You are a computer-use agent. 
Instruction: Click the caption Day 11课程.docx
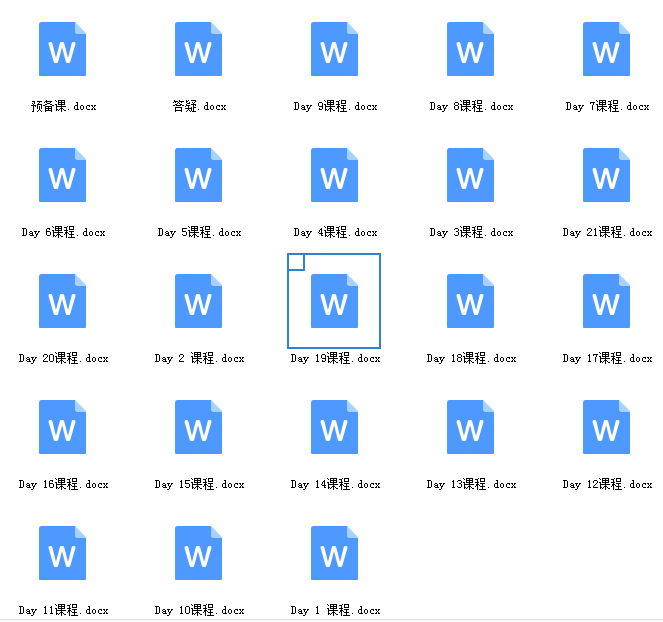click(63, 610)
